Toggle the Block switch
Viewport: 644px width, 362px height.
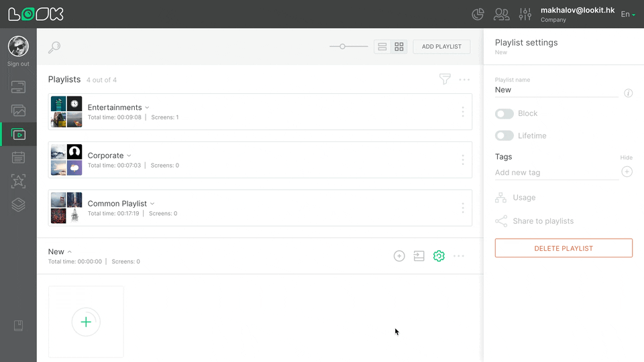point(504,114)
